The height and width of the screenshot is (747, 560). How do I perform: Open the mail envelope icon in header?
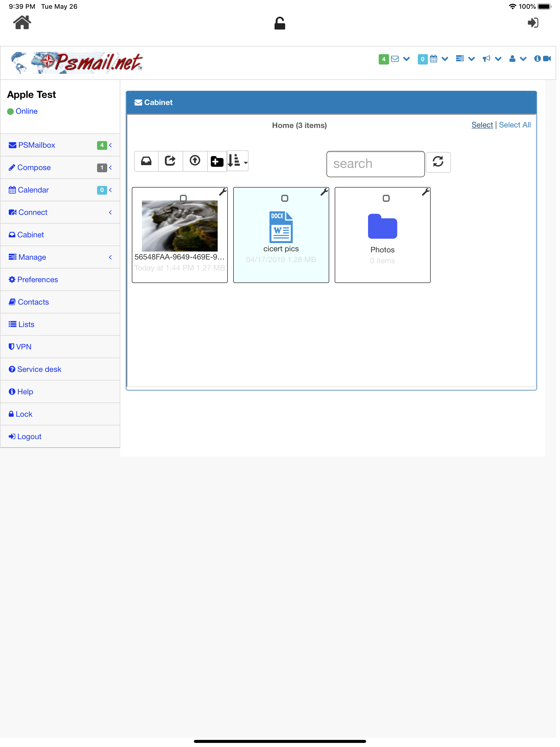pyautogui.click(x=395, y=59)
